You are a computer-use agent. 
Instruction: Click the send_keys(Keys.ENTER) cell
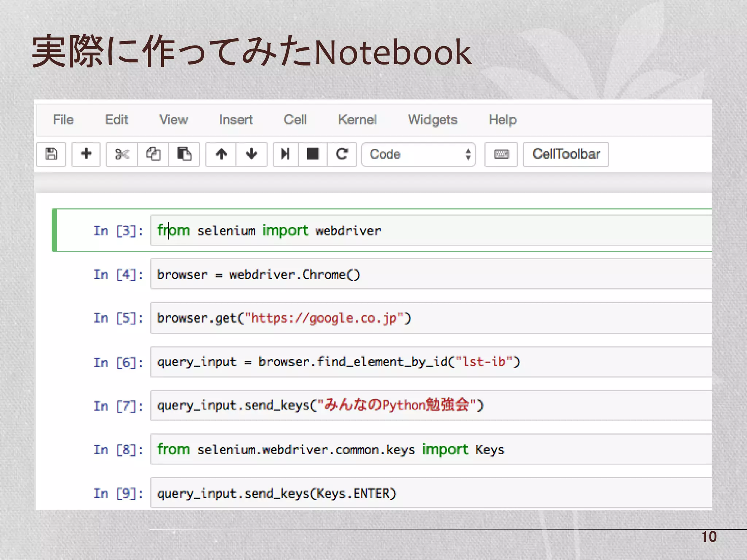pyautogui.click(x=431, y=493)
